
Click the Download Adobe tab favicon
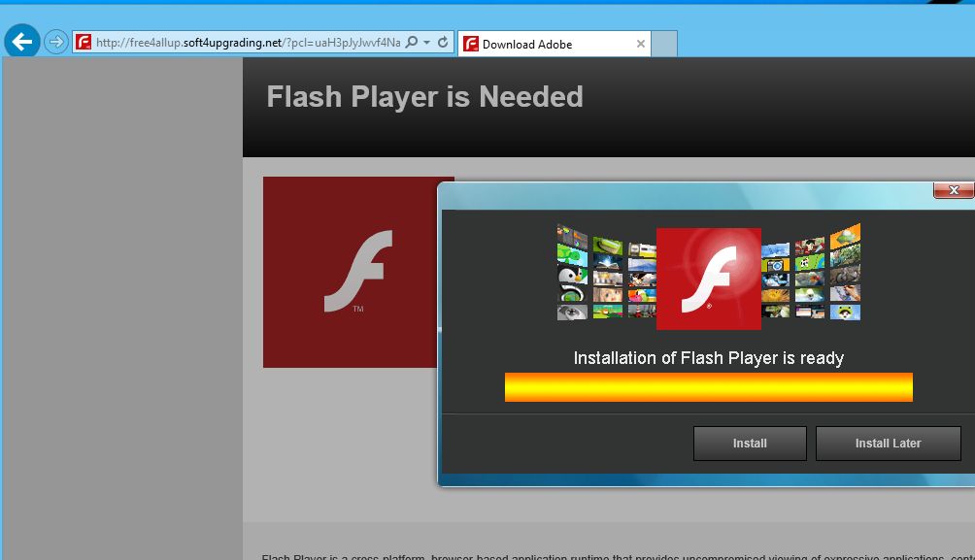[471, 44]
